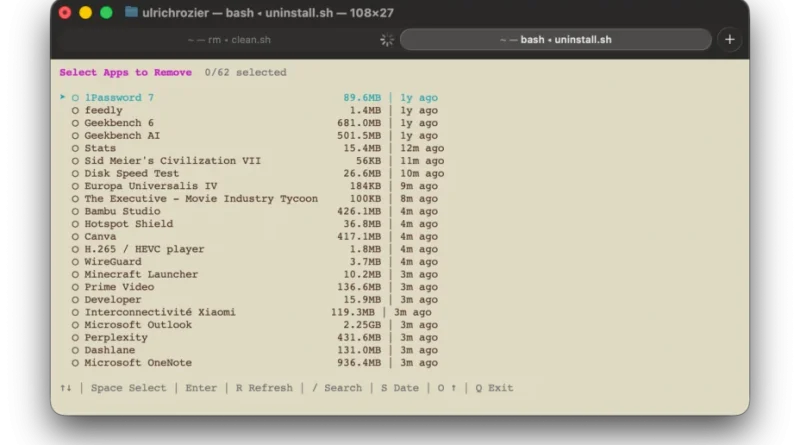This screenshot has height=445, width=800.
Task: Click the selection arrow beside 1Password 7
Action: (x=63, y=98)
